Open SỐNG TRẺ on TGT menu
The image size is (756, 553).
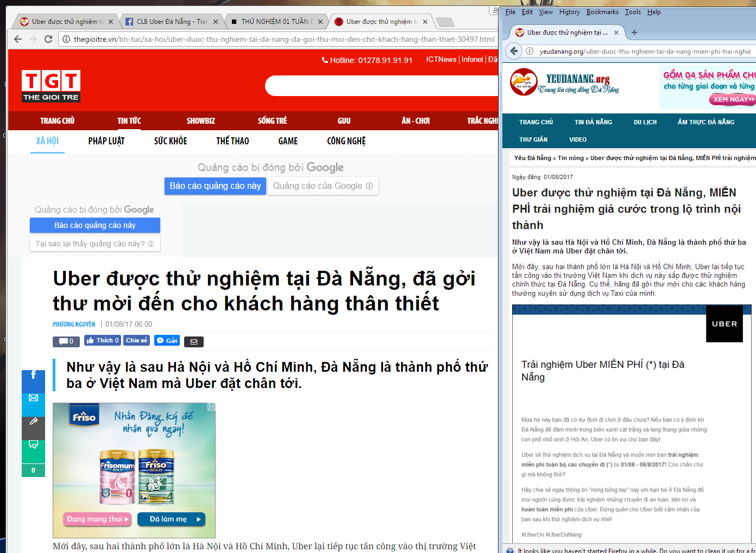273,120
